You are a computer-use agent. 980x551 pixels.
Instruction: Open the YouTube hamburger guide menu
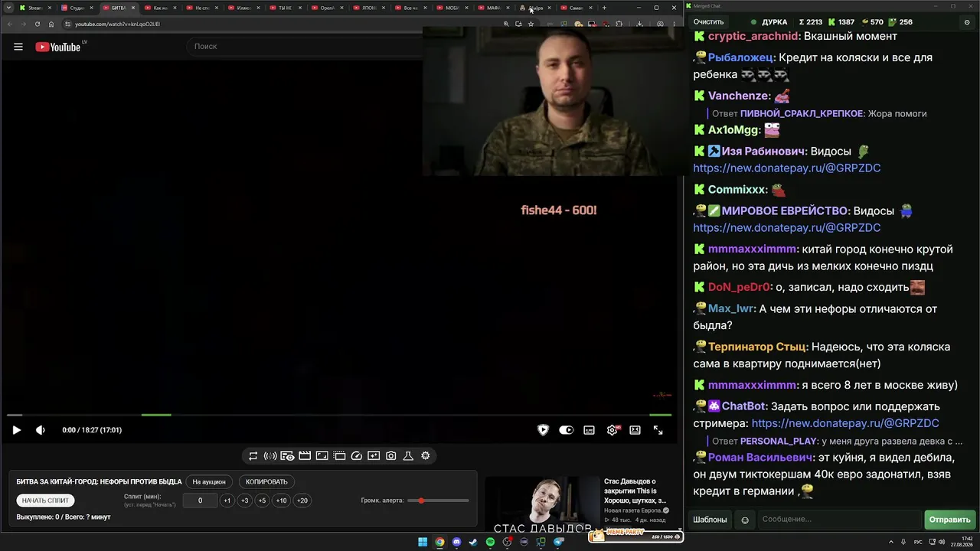tap(18, 47)
